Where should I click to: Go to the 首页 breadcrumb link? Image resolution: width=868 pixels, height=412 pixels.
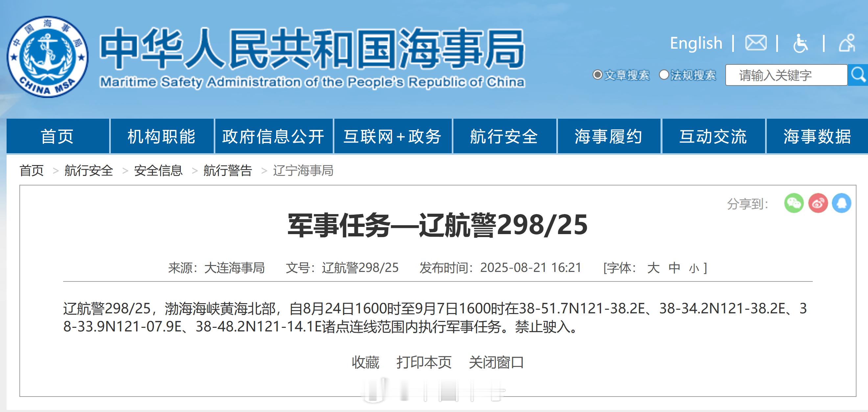[x=32, y=170]
